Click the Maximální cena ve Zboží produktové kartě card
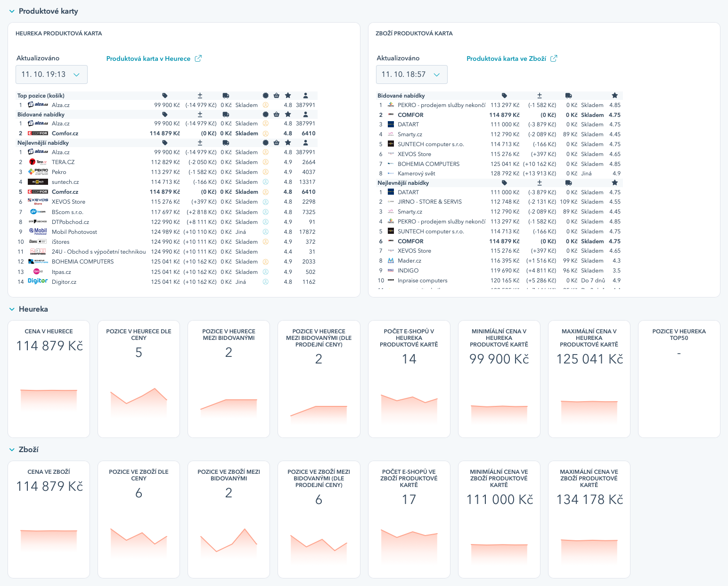Viewport: 728px width, 586px height. 589,520
